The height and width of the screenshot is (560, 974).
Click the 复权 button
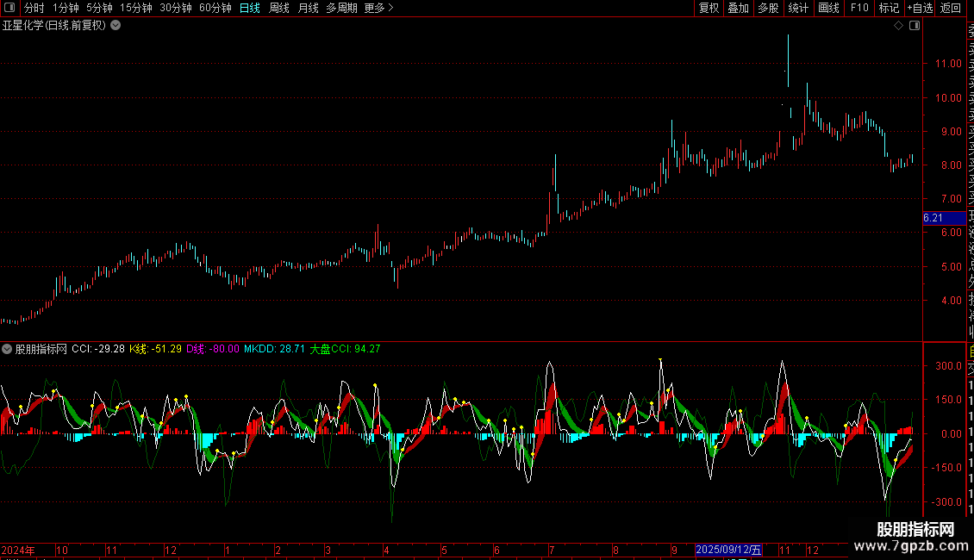pyautogui.click(x=709, y=8)
